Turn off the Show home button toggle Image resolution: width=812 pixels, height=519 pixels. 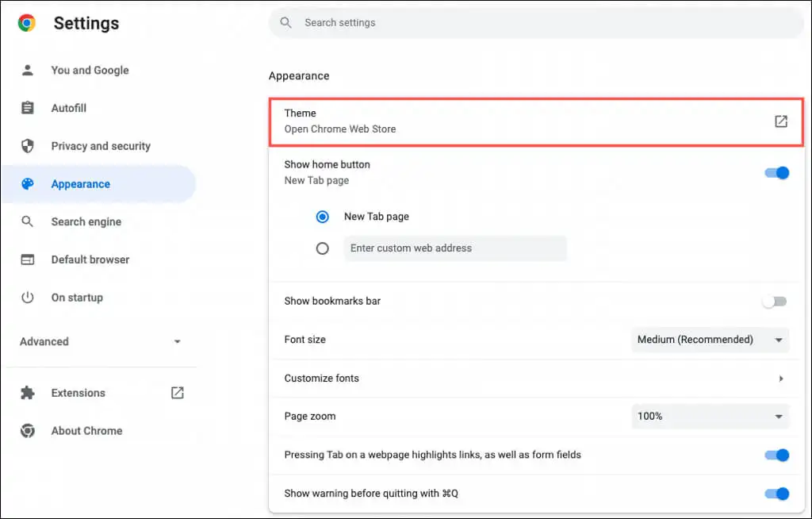(x=777, y=173)
